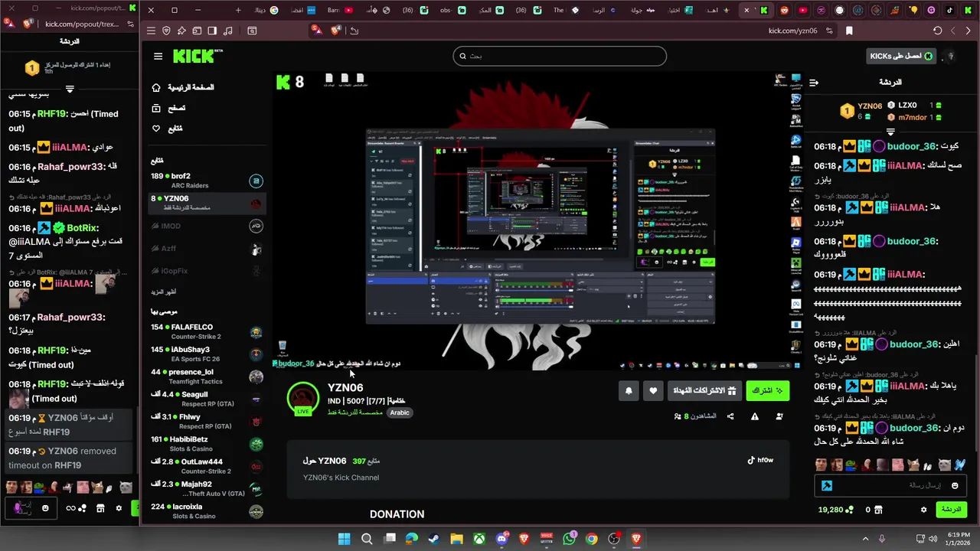Click the kick.com/yzn06 address bar
The height and width of the screenshot is (551, 980).
coord(792,31)
